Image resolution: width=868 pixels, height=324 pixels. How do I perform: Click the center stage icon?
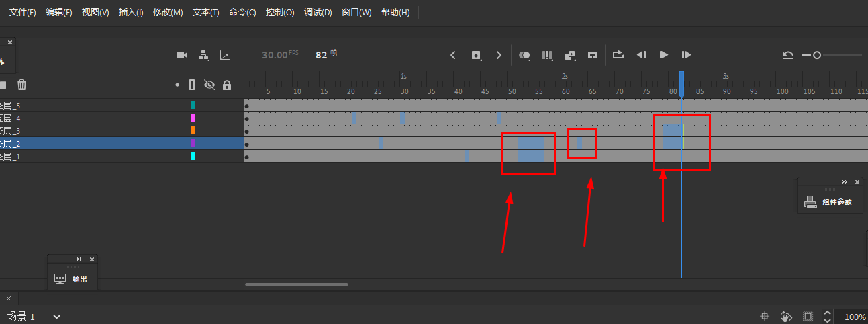(x=764, y=317)
